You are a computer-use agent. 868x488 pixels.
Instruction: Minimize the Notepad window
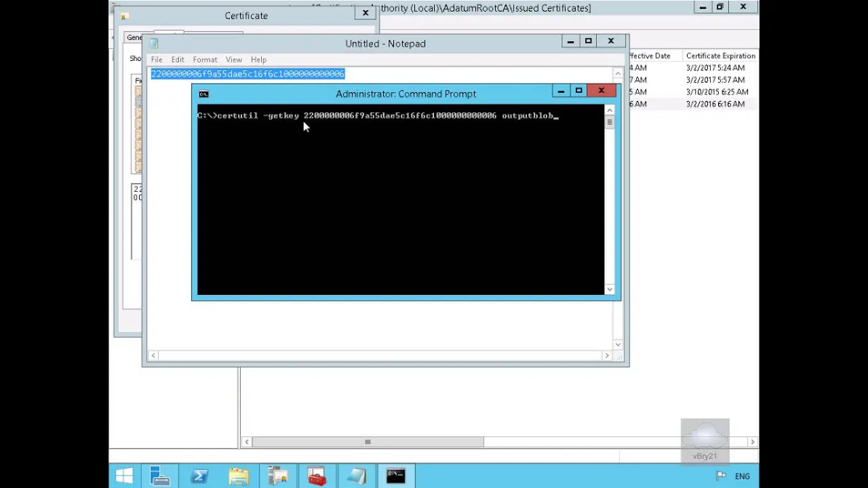pyautogui.click(x=570, y=41)
